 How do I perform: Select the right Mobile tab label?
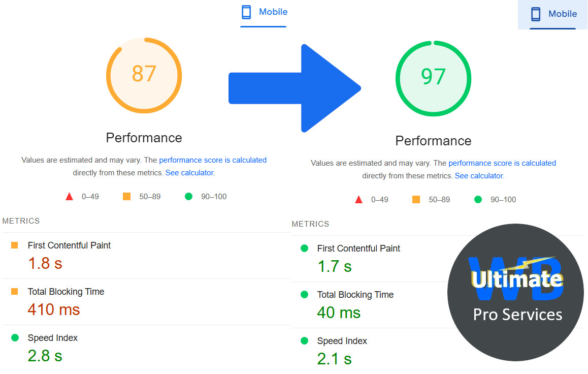click(563, 14)
